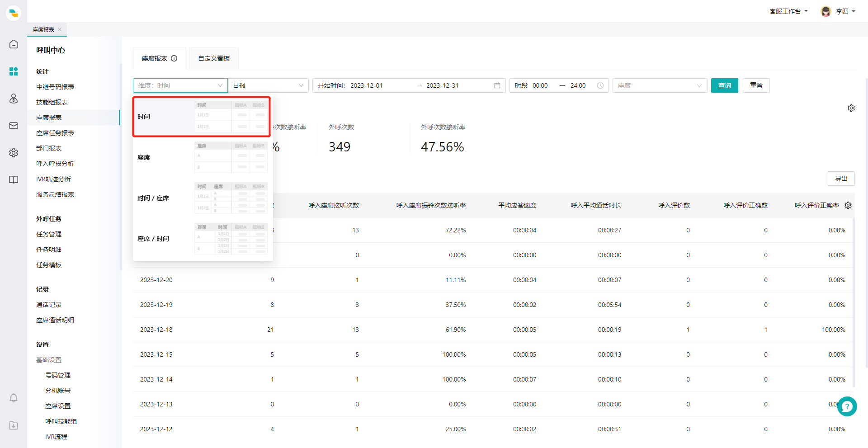Click the 重置 reset button

(756, 85)
